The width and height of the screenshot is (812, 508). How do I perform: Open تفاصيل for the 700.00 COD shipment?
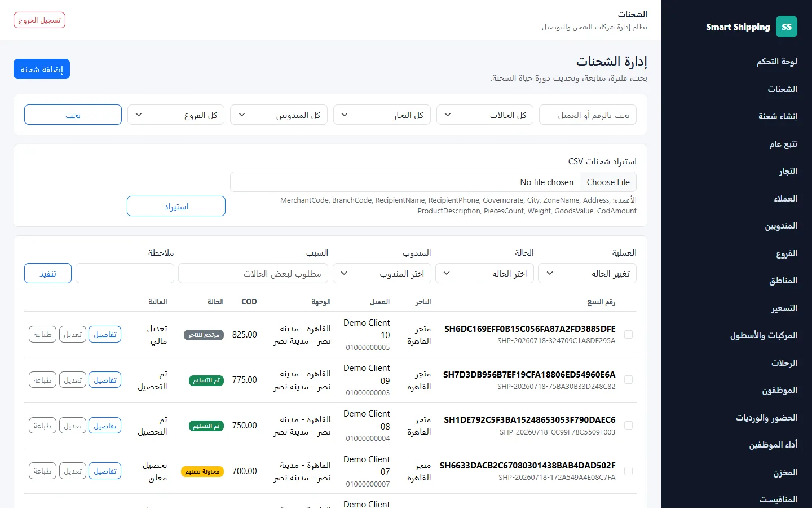[105, 471]
